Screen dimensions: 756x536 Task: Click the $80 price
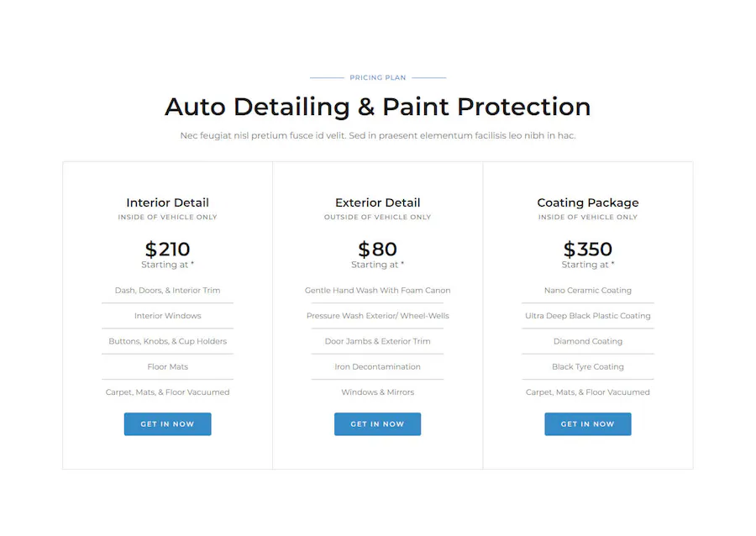[x=377, y=250]
